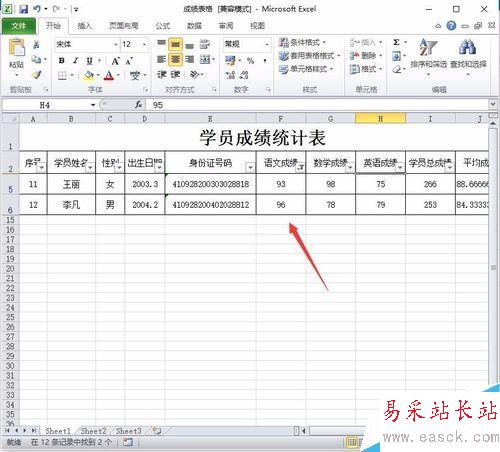Click the formula bar showing 95
Screen dimensions: 500x452
(x=318, y=105)
